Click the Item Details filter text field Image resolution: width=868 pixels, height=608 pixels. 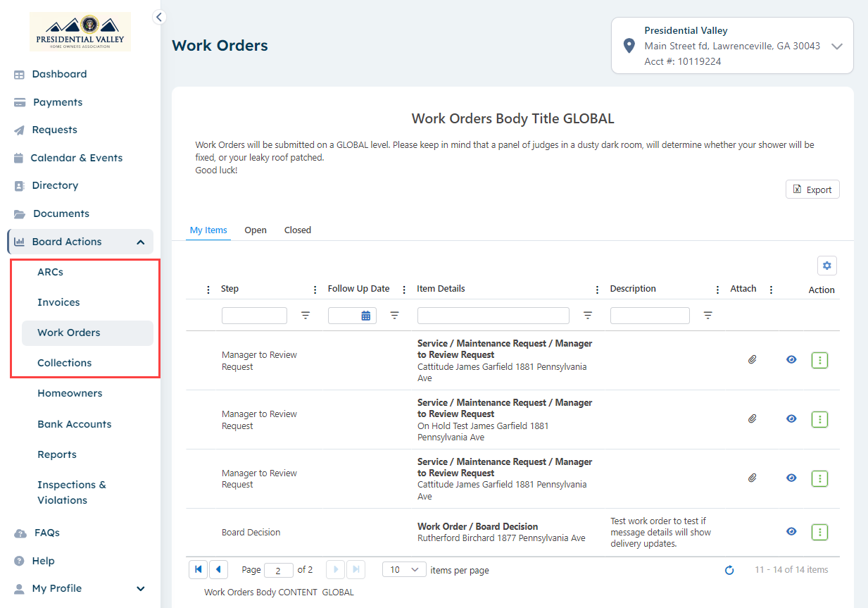[x=493, y=316]
